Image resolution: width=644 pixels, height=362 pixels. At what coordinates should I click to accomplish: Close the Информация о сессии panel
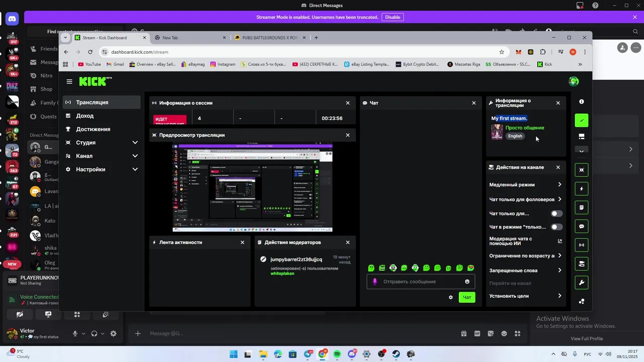pyautogui.click(x=348, y=103)
